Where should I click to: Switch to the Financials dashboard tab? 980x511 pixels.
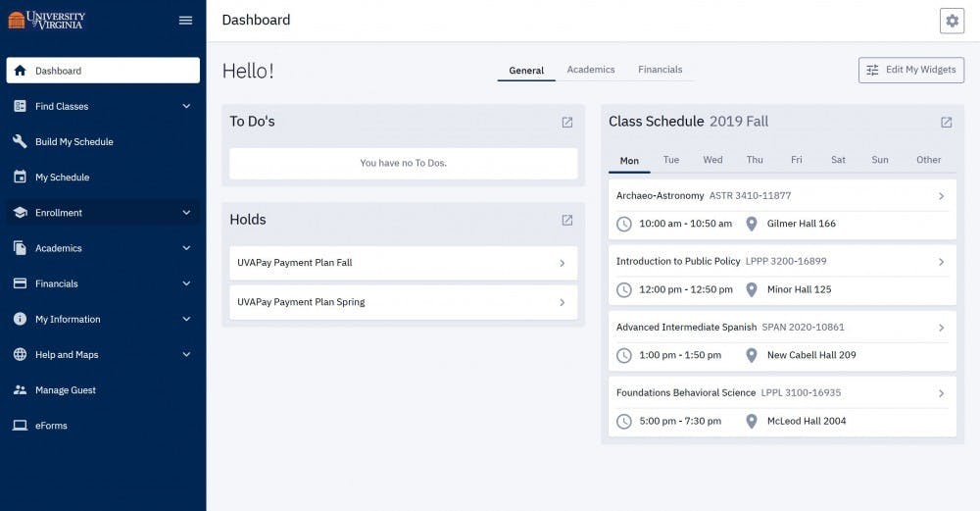(661, 70)
